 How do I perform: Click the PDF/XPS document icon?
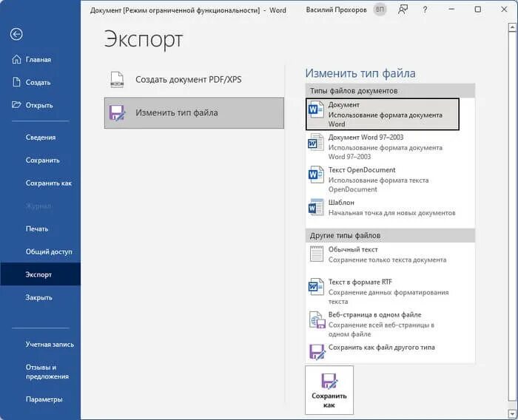pyautogui.click(x=117, y=80)
